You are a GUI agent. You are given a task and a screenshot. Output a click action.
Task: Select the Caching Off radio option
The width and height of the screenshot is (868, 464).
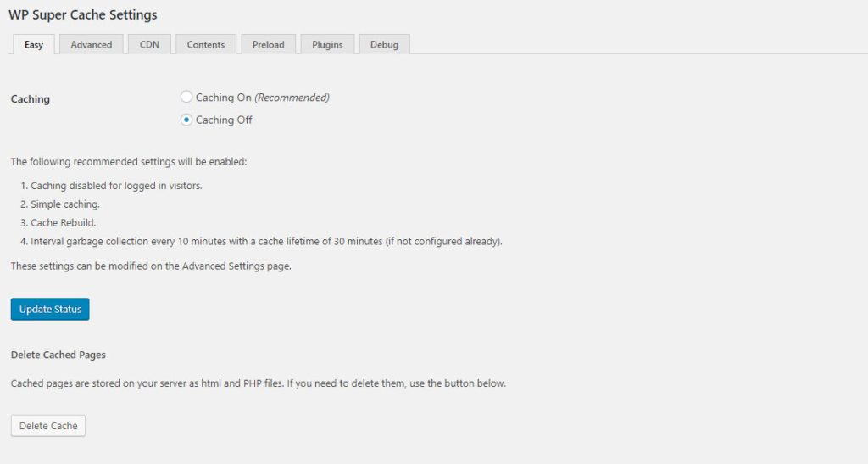tap(186, 120)
